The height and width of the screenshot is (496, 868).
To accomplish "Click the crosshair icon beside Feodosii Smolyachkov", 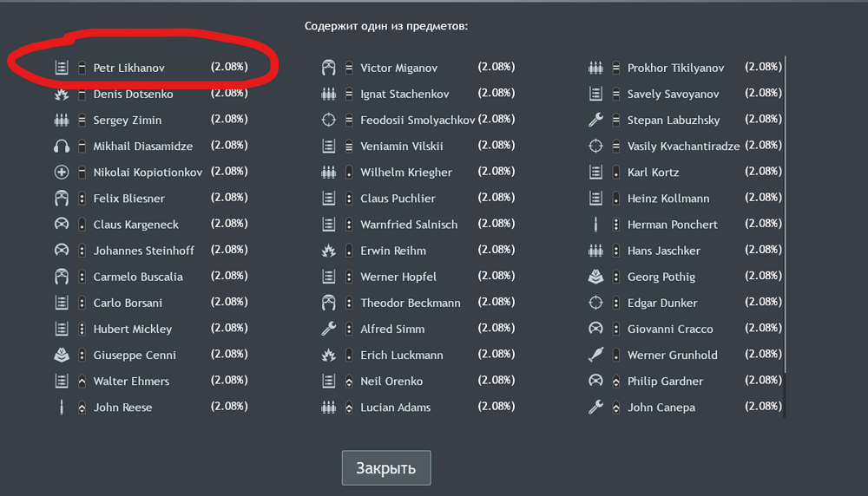I will tap(328, 121).
